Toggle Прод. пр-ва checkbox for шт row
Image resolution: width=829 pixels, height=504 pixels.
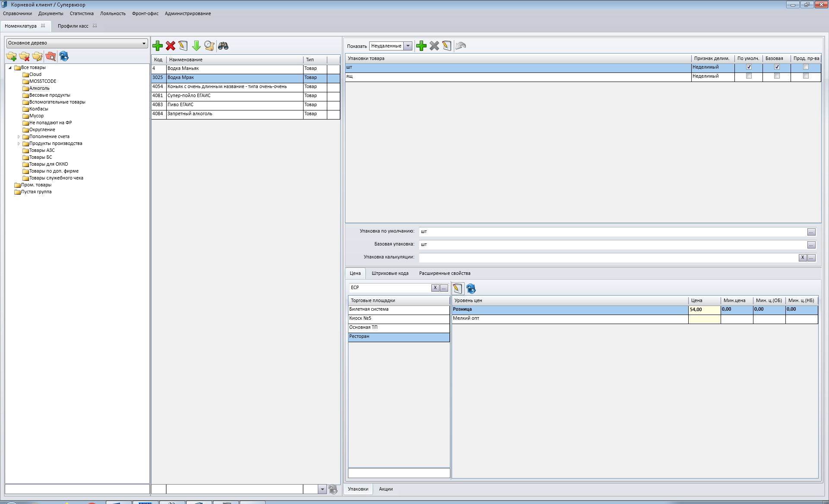coord(806,67)
